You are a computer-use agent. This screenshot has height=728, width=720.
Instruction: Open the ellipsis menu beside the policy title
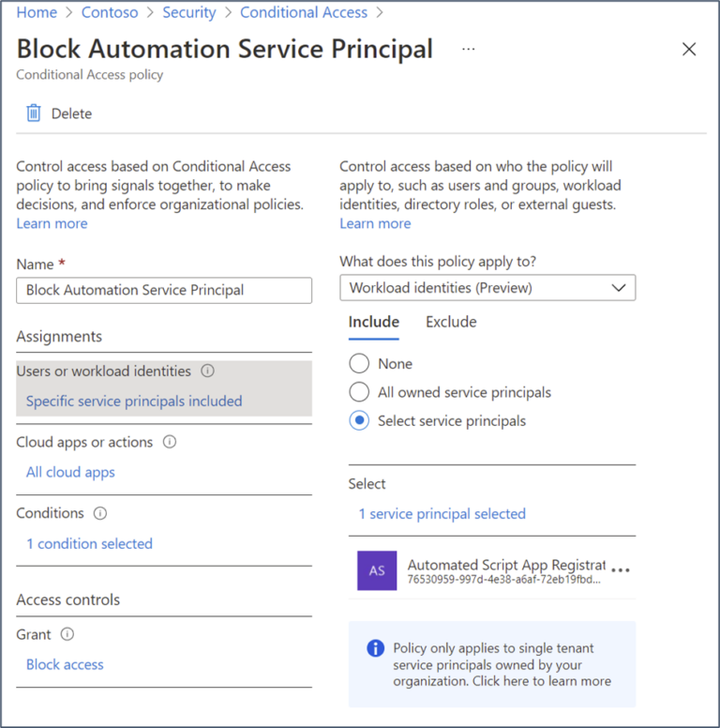(x=469, y=49)
